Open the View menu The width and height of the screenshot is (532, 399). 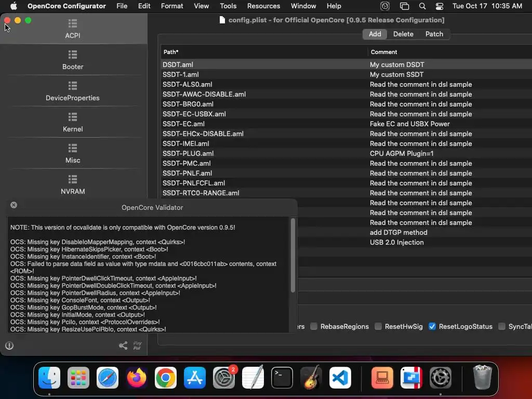201,6
